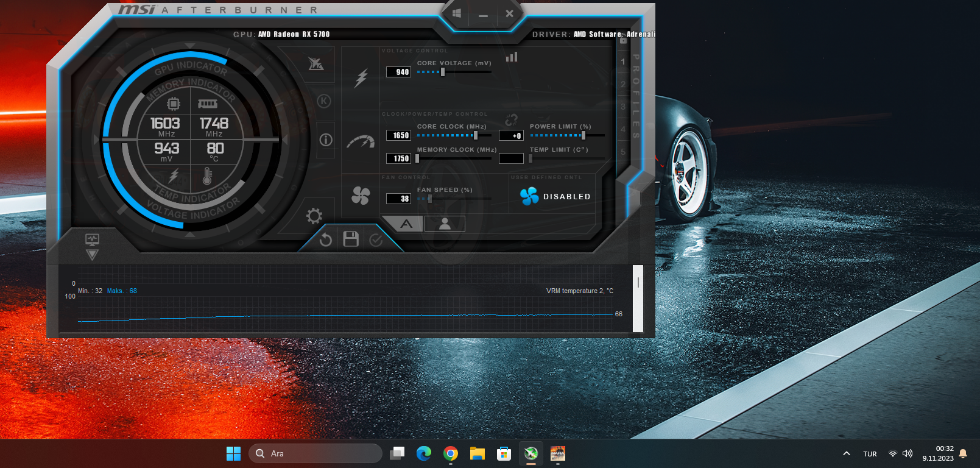Select profile slot 4
Screen dimensions: 980x468
coord(623,129)
